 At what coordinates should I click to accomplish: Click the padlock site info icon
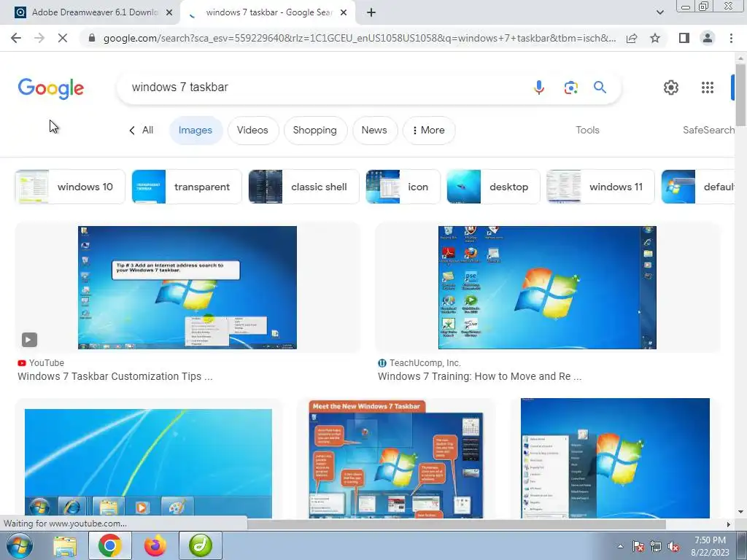pos(92,38)
